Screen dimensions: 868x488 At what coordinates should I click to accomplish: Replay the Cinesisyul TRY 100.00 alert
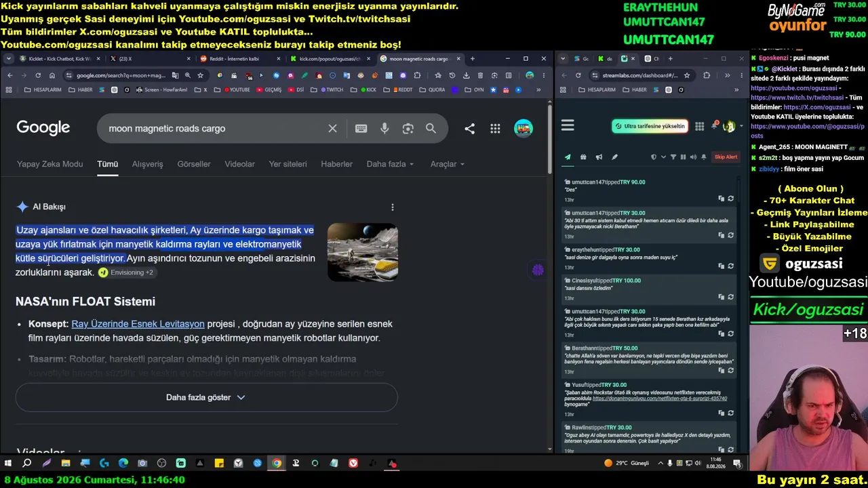[x=730, y=297]
